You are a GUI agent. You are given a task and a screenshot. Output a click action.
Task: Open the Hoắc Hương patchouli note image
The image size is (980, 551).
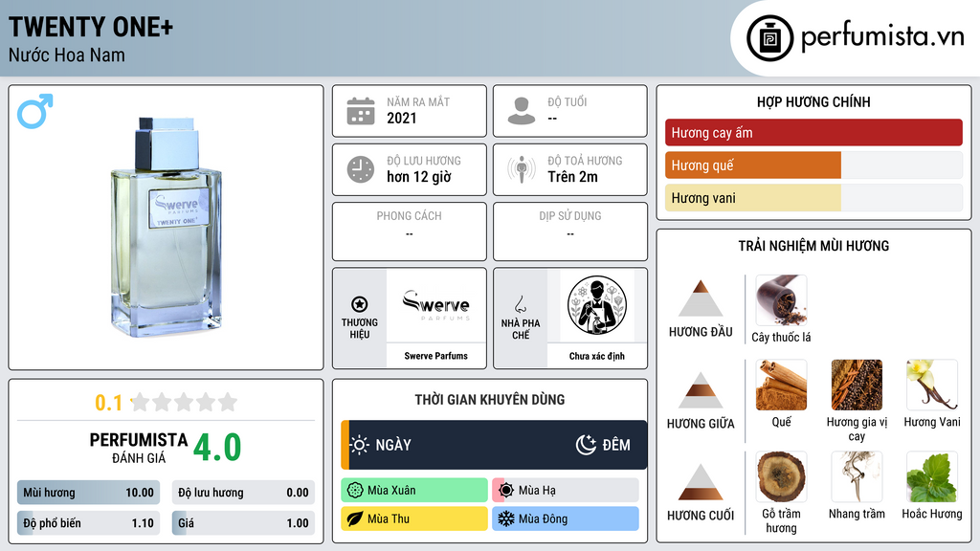pyautogui.click(x=932, y=476)
